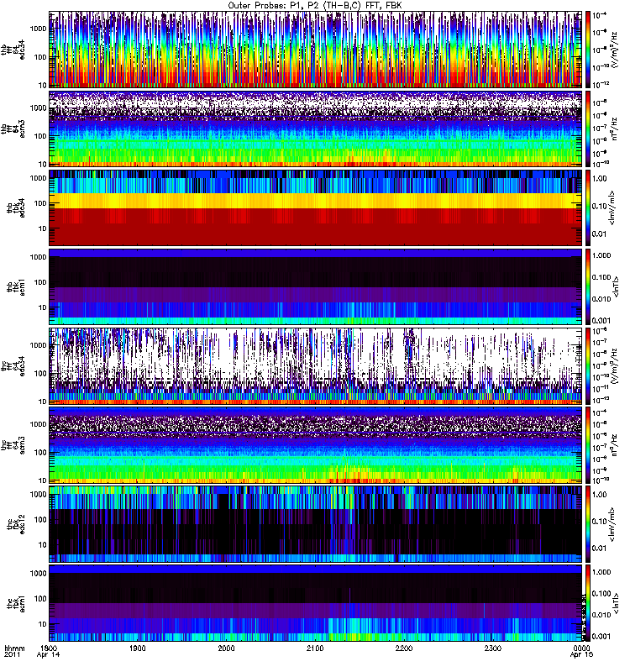Click the thb scm3 nT²/Hz color bar
630x672 pixels.
588,129
